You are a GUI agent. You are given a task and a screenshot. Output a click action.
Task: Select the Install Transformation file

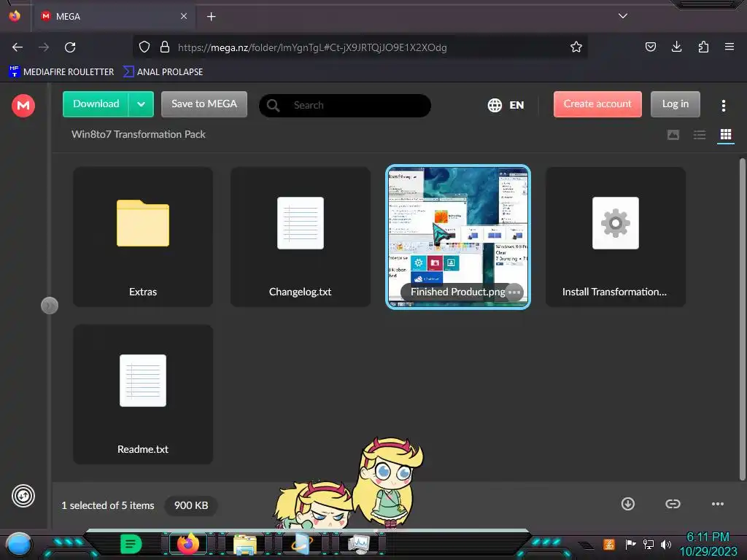(x=616, y=237)
